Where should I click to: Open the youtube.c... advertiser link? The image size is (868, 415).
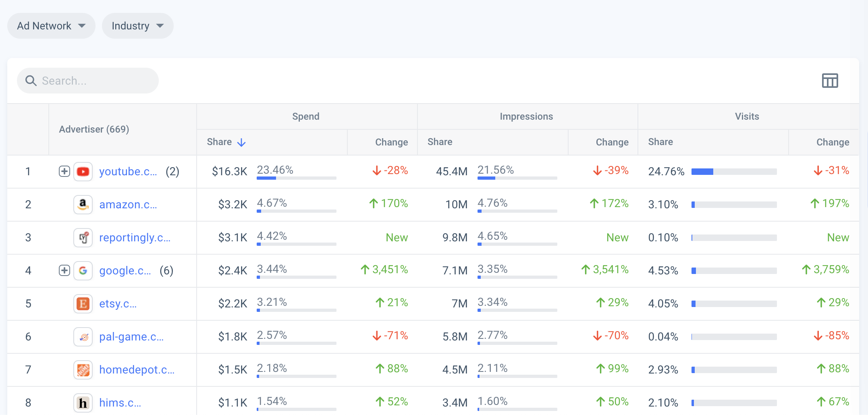pos(128,172)
